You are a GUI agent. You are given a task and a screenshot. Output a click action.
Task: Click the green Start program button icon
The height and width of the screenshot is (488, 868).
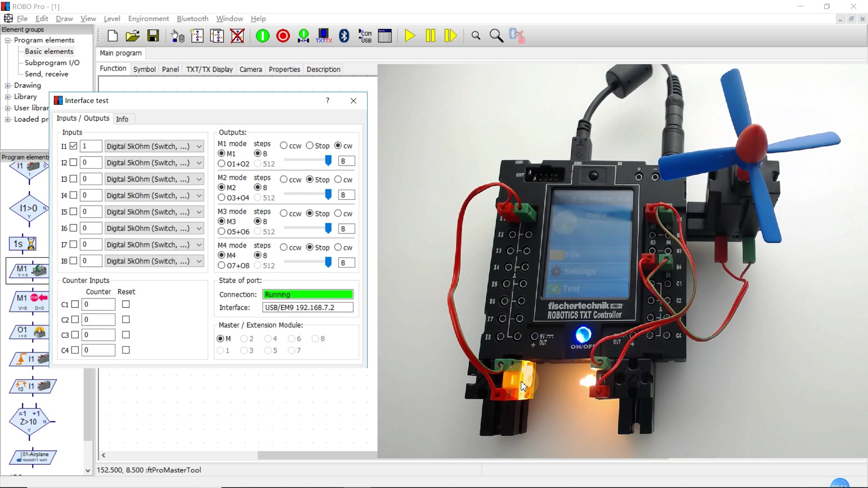263,36
